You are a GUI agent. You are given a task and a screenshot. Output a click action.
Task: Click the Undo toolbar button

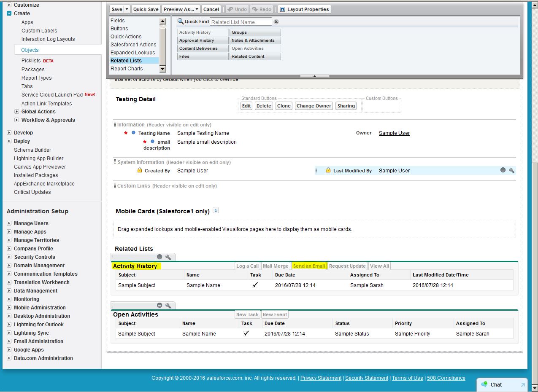(237, 9)
